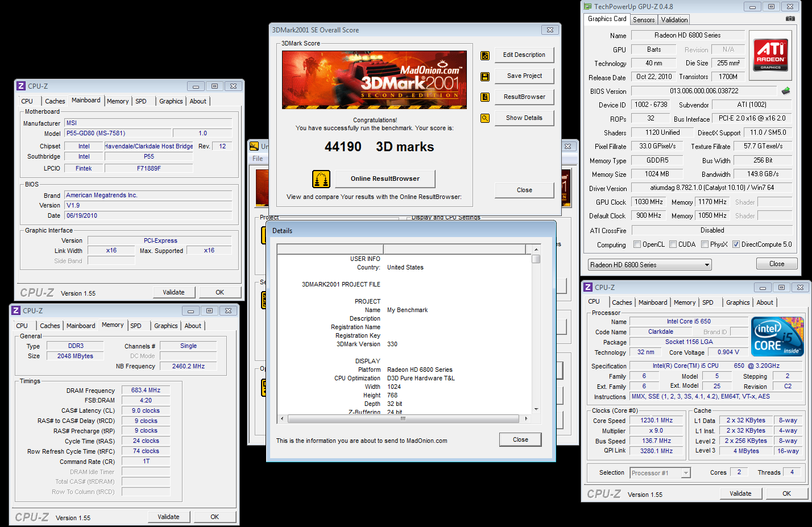Click the BIOS Version field in GPU-Z
This screenshot has height=527, width=812.
tap(703, 91)
